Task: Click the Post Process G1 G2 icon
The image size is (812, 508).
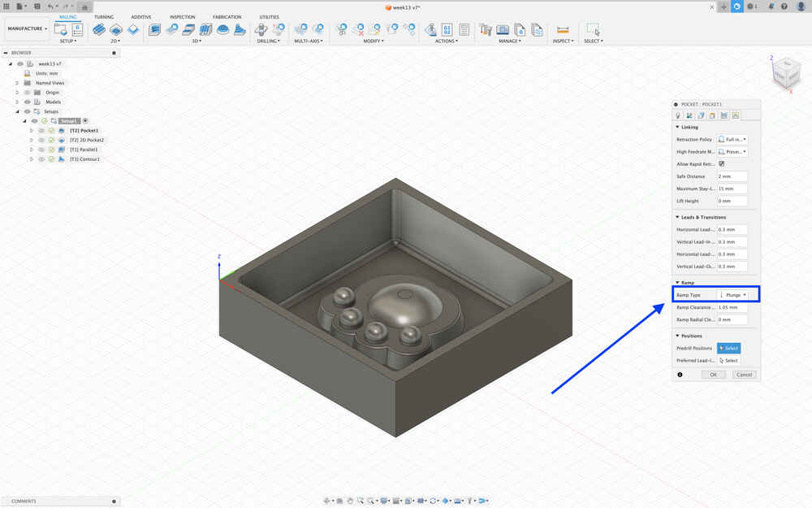Action: tap(447, 29)
